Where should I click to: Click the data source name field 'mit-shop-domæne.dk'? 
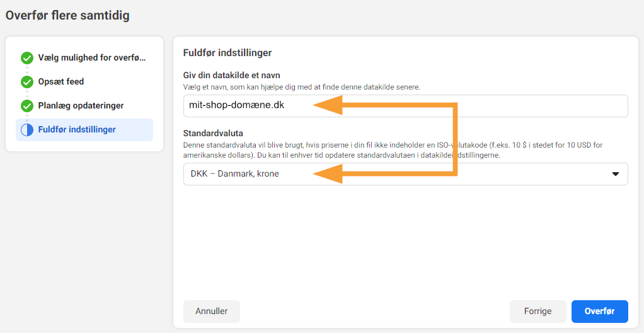coord(405,106)
